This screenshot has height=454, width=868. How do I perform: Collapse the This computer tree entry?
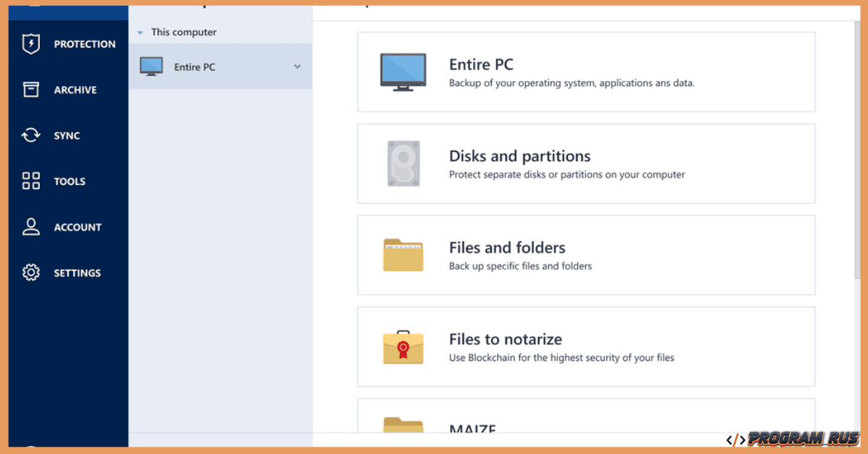pos(140,32)
